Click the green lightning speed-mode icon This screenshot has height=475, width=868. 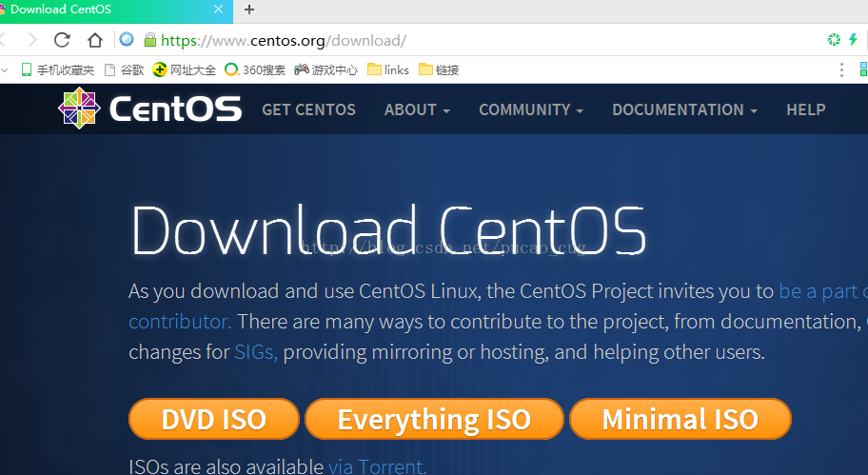[853, 39]
